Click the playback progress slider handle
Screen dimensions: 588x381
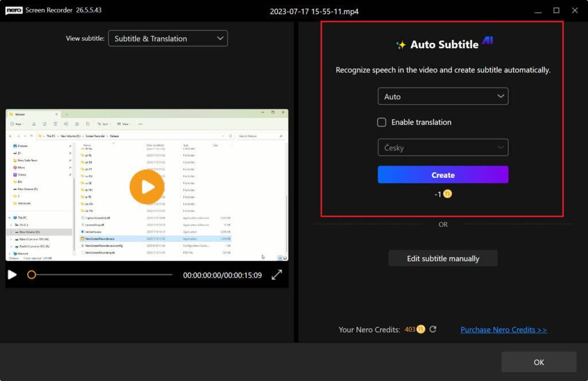32,275
